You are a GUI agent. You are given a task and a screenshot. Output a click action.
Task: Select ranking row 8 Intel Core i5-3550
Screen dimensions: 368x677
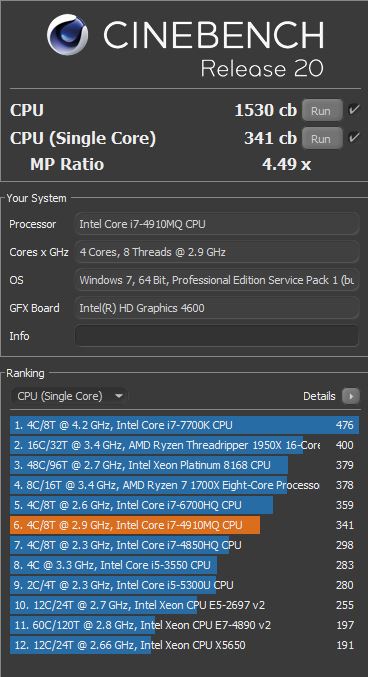(184, 565)
